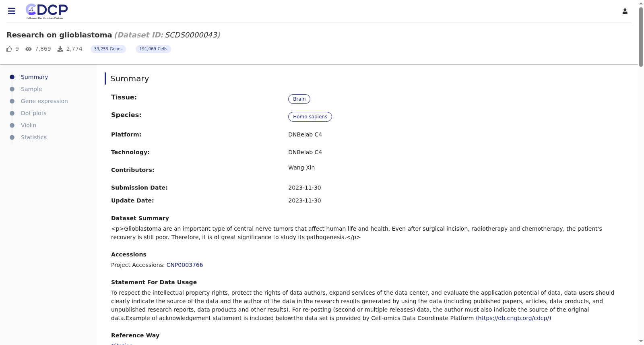Image resolution: width=644 pixels, height=345 pixels.
Task: Open the Dot plots section
Action: [33, 113]
